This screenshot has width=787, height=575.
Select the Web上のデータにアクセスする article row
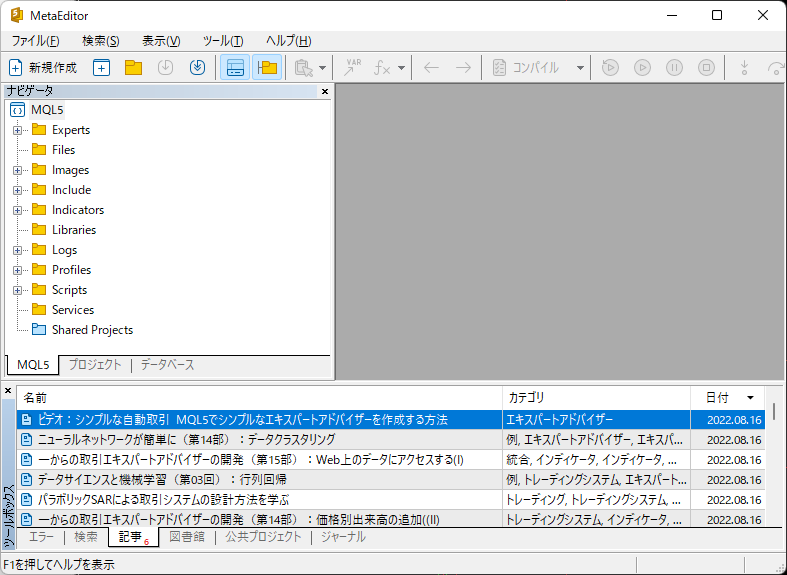tap(391, 460)
